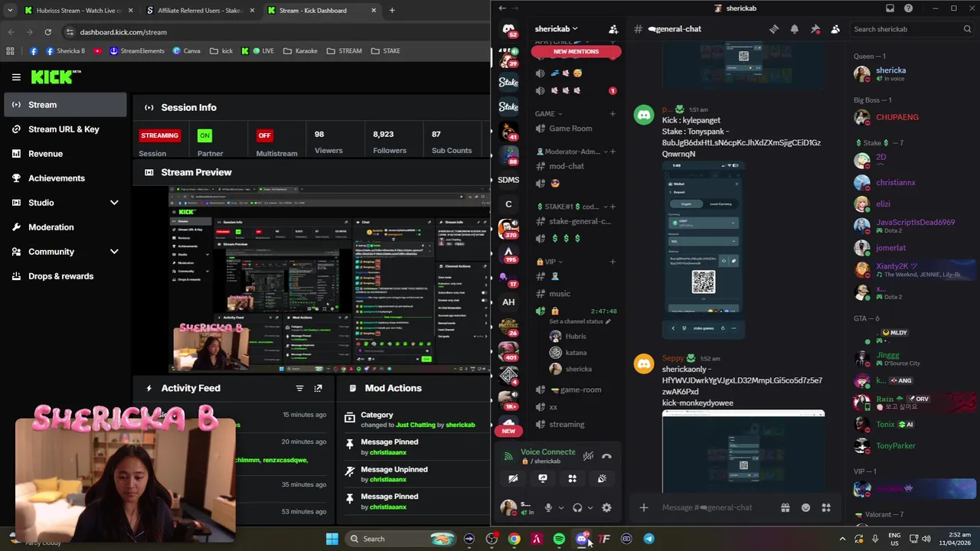This screenshot has height=551, width=980.
Task: Click the NEW MENTIONS pill in Discord
Action: point(576,51)
